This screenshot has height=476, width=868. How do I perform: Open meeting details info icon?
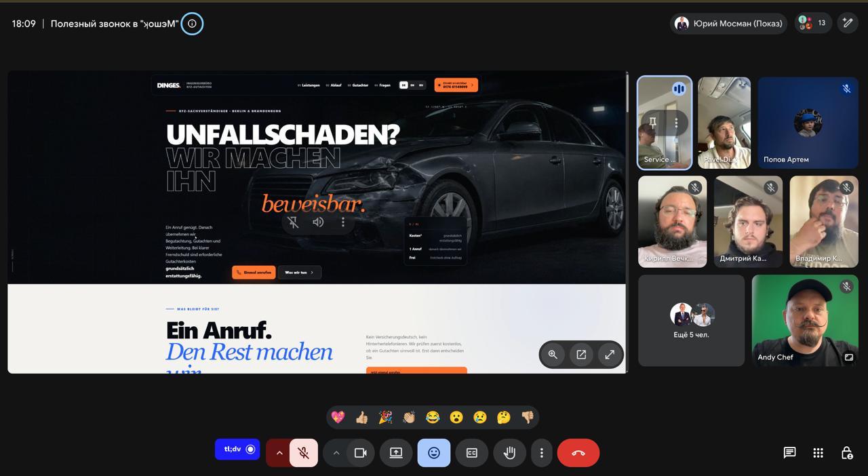click(192, 24)
